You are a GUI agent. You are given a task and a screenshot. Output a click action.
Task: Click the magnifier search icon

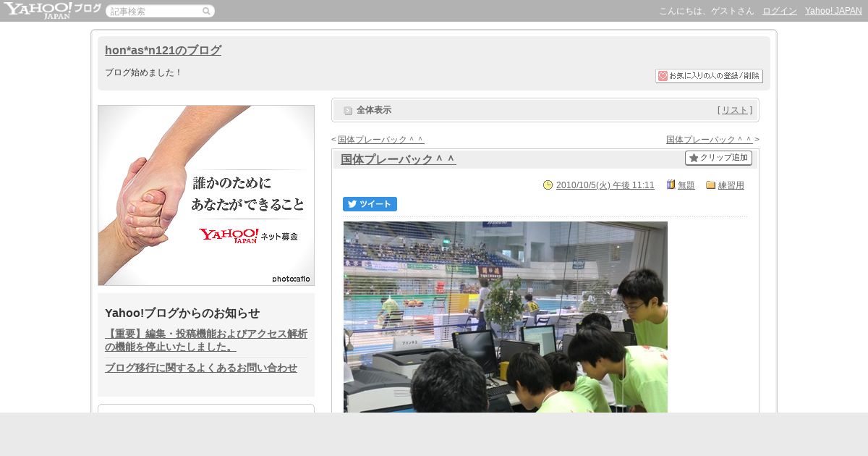[206, 12]
